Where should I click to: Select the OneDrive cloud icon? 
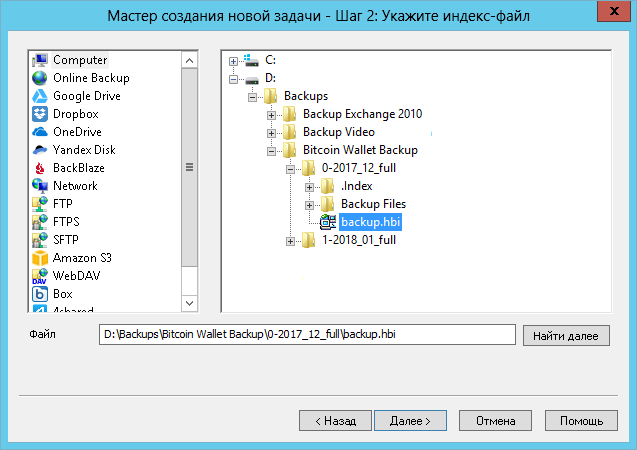click(x=40, y=132)
